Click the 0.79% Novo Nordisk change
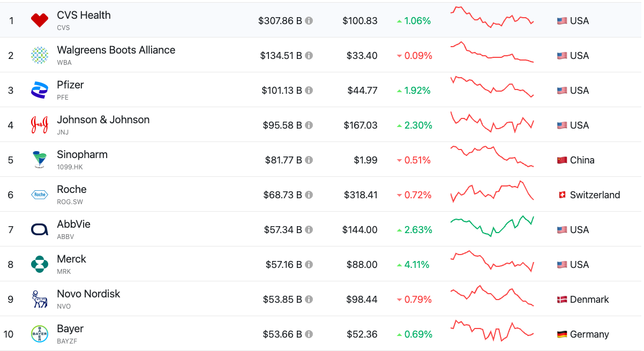644x351 pixels. pyautogui.click(x=418, y=300)
